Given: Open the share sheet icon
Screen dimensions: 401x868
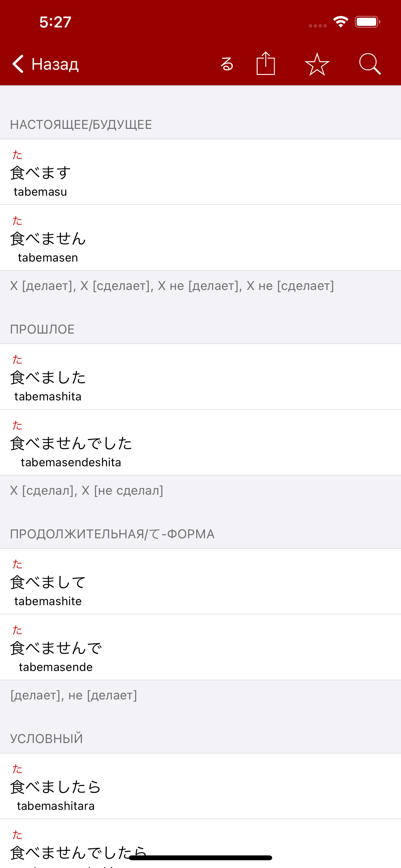Looking at the screenshot, I should click(x=265, y=63).
